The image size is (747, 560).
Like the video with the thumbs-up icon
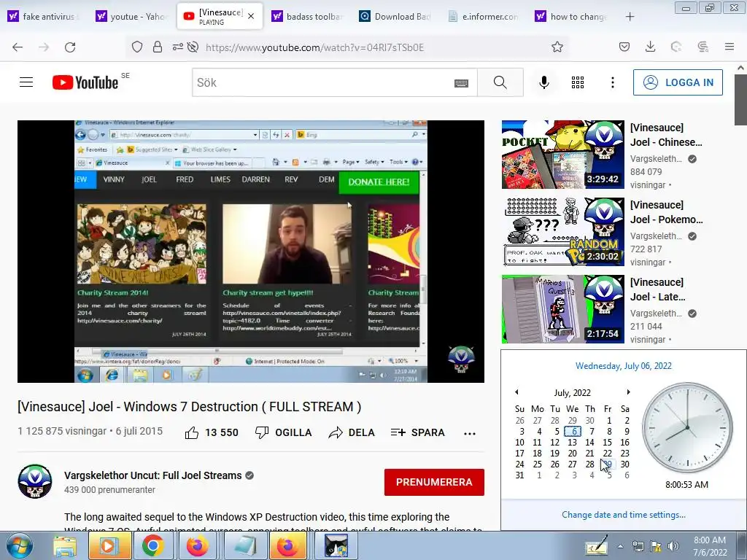coord(192,433)
